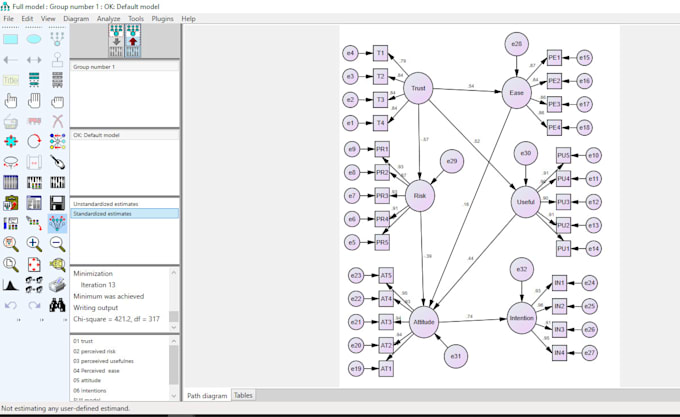
Task: Click the zoom out magnifier with minus
Action: click(57, 244)
